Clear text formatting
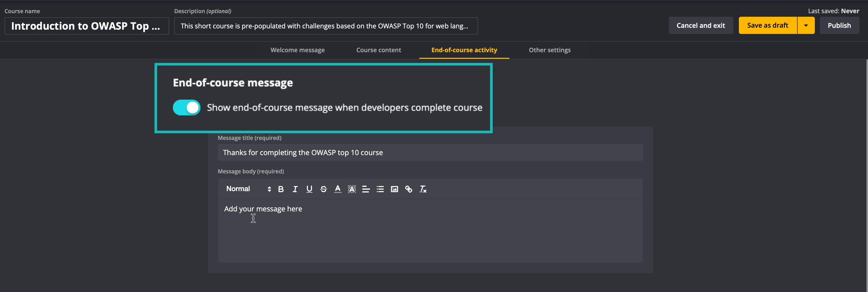The width and height of the screenshot is (868, 292). pos(423,189)
